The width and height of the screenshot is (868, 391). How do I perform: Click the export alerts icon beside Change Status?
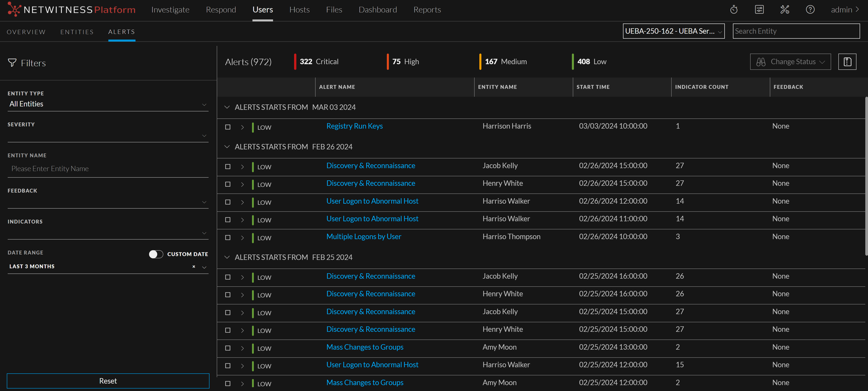point(847,62)
